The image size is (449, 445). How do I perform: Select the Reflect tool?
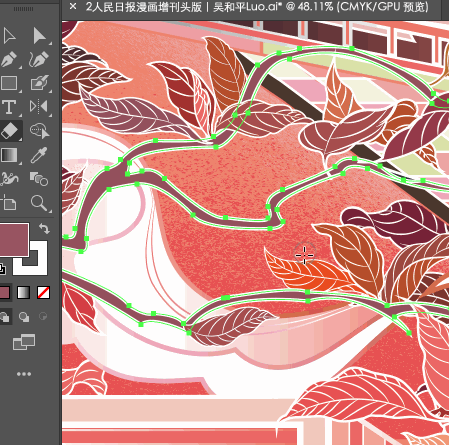pyautogui.click(x=39, y=107)
